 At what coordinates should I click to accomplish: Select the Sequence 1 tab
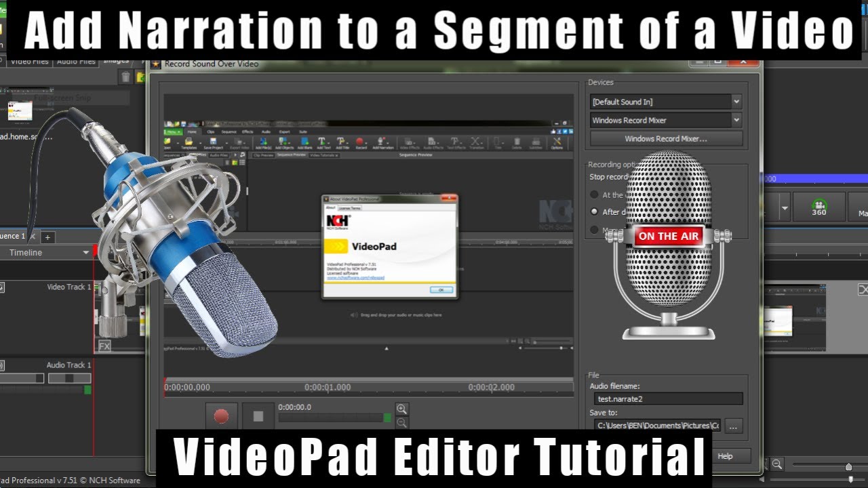pyautogui.click(x=12, y=236)
